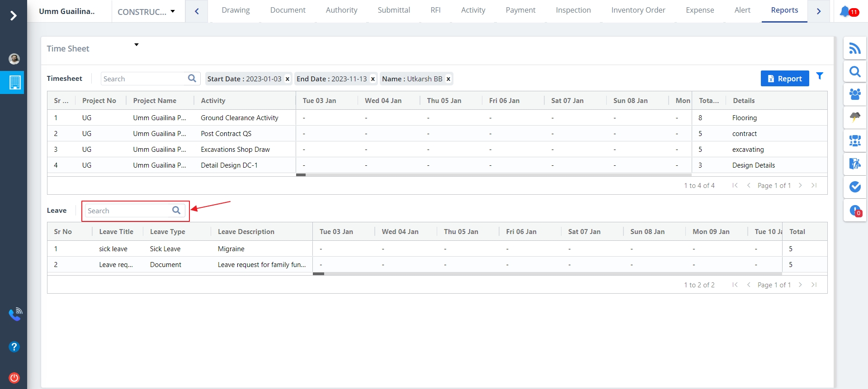Screen dimensions: 868x389
Task: Open the help question mark icon
Action: click(14, 347)
